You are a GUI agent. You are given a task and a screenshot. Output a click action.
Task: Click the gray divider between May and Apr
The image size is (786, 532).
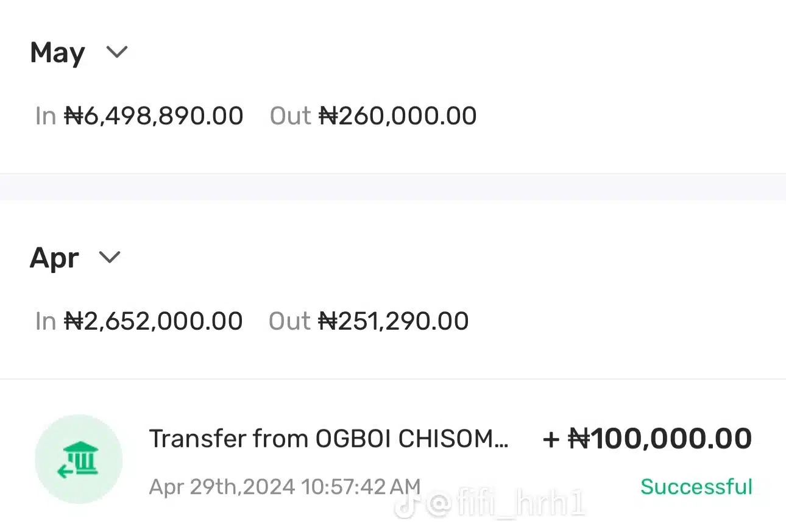[393, 187]
